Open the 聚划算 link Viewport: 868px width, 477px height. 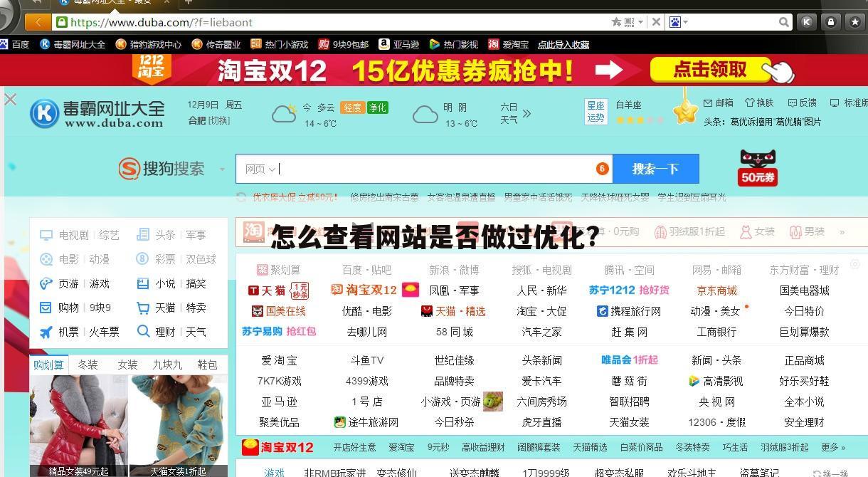click(x=278, y=270)
